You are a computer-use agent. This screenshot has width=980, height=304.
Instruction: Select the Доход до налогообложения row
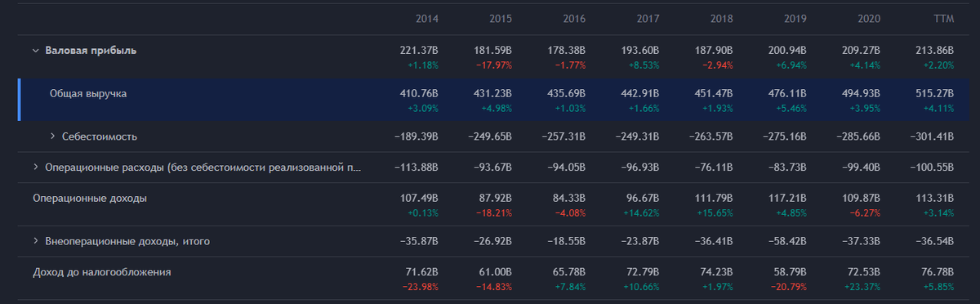tap(490, 279)
